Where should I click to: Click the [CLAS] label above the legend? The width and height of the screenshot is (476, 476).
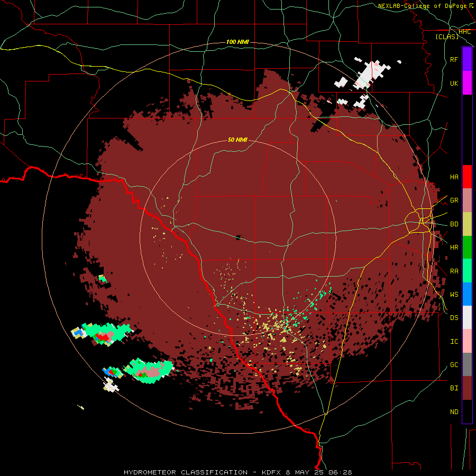pos(447,36)
